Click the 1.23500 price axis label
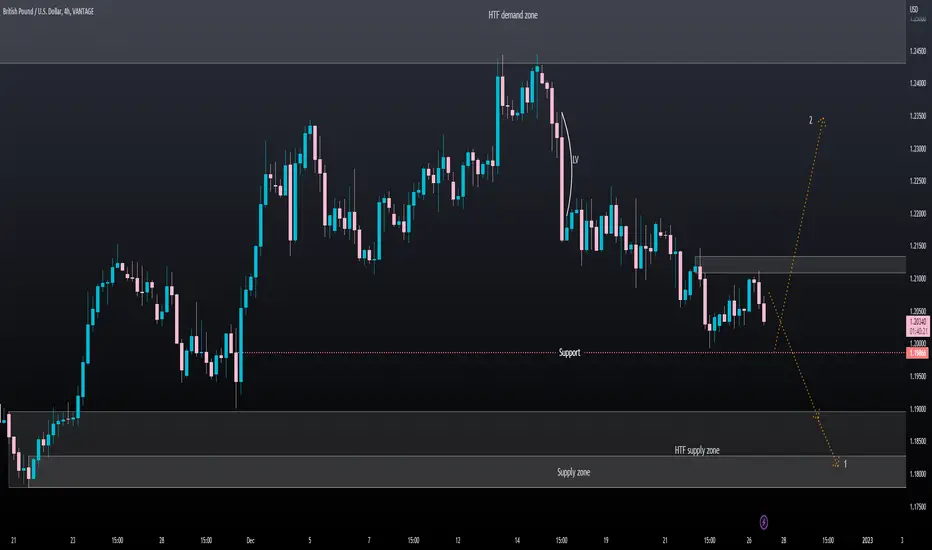The width and height of the screenshot is (932, 550). [918, 116]
